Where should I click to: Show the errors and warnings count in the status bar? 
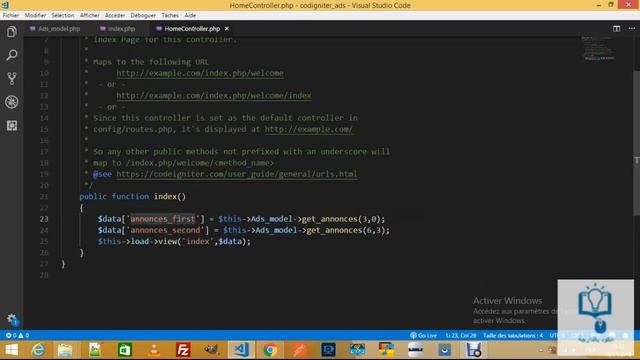point(17,335)
